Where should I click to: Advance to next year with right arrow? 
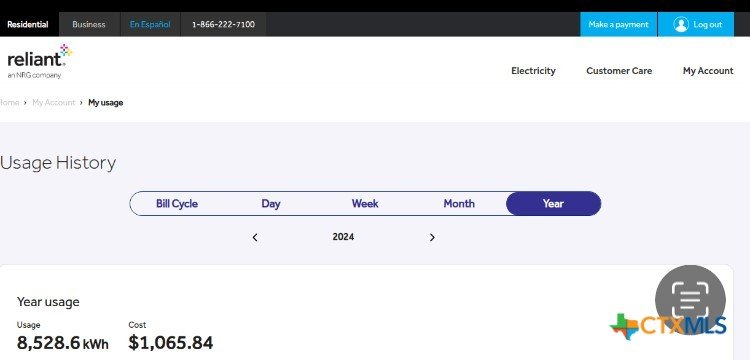tap(432, 237)
